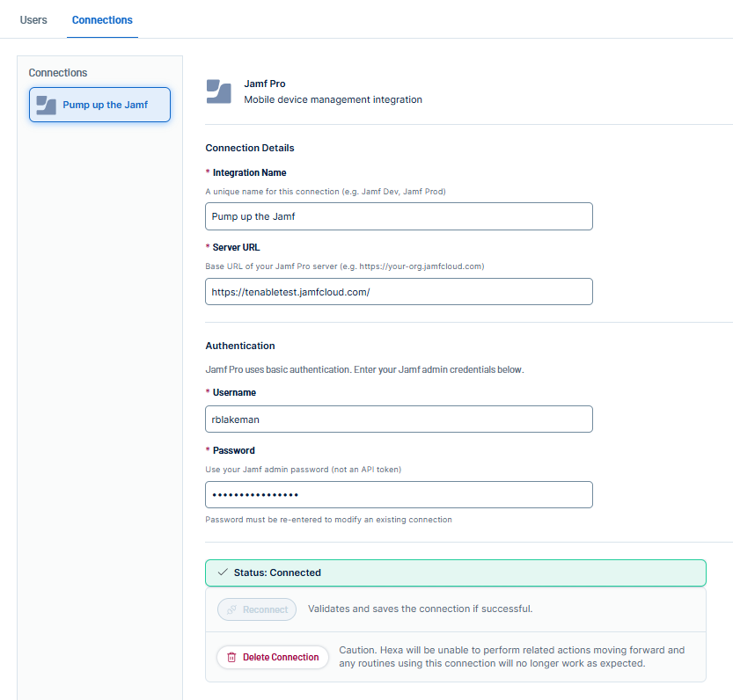Screen dimensions: 733x700
Task: Click the Password label
Action: pos(234,450)
